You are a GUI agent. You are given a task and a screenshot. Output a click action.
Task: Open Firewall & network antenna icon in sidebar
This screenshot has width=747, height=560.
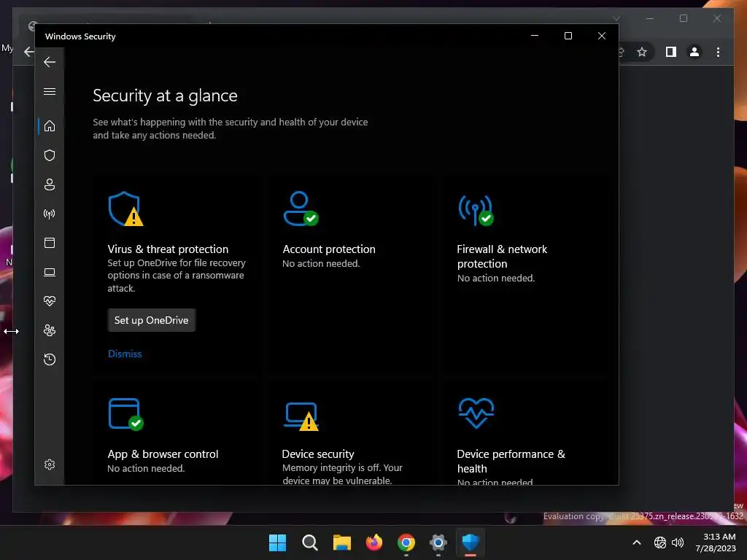50,214
